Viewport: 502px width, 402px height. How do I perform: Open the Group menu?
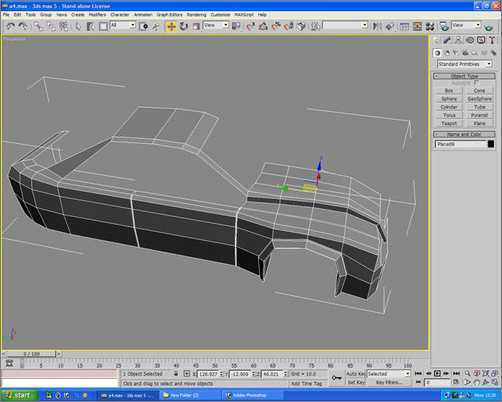pos(46,15)
